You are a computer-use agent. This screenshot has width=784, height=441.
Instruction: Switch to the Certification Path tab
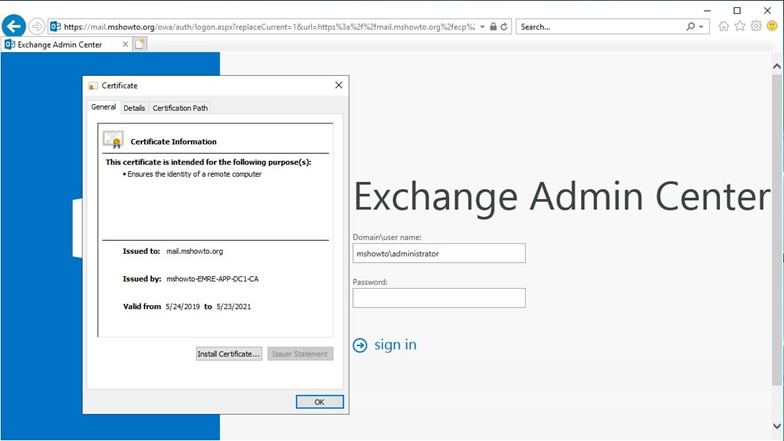(x=180, y=108)
